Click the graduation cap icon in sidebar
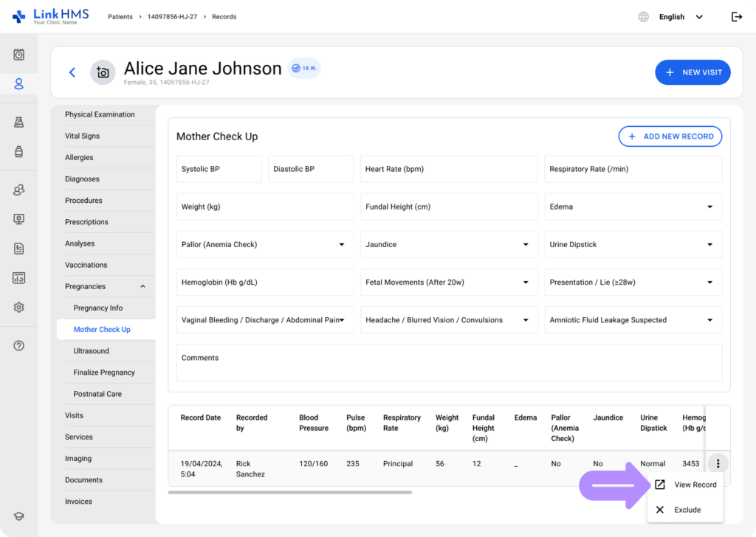The height and width of the screenshot is (537, 756). [x=19, y=516]
